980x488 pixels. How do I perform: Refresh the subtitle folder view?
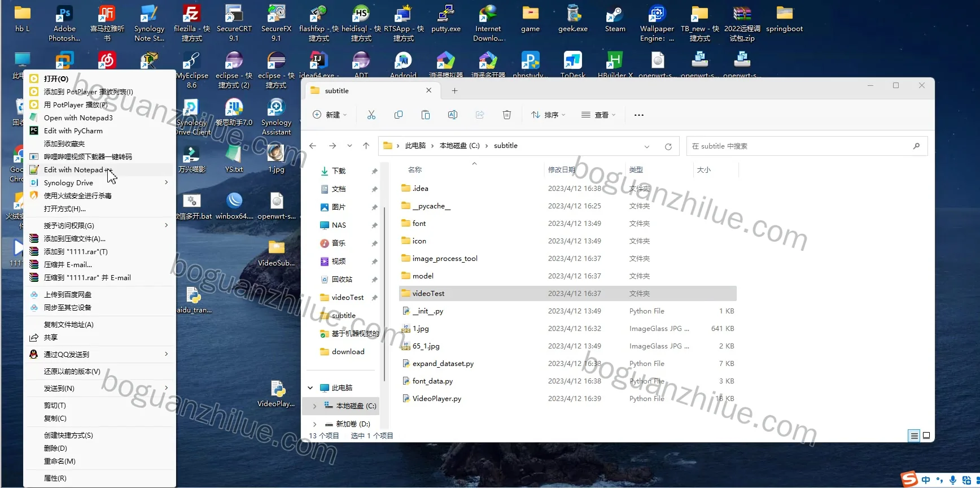click(668, 146)
